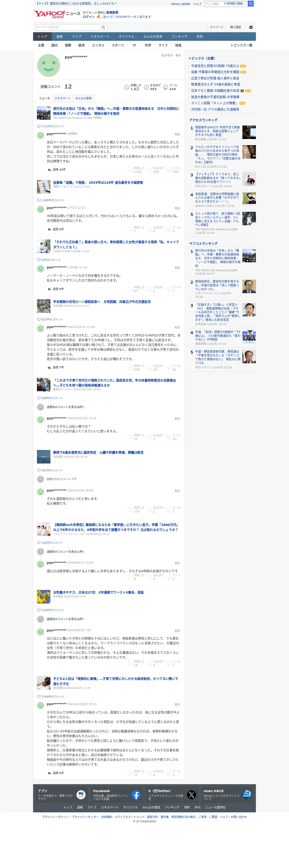Viewport: 289px width, 868px height.
Task: Click the top quiz banner about 電気代の節約
Action: click(76, 4)
